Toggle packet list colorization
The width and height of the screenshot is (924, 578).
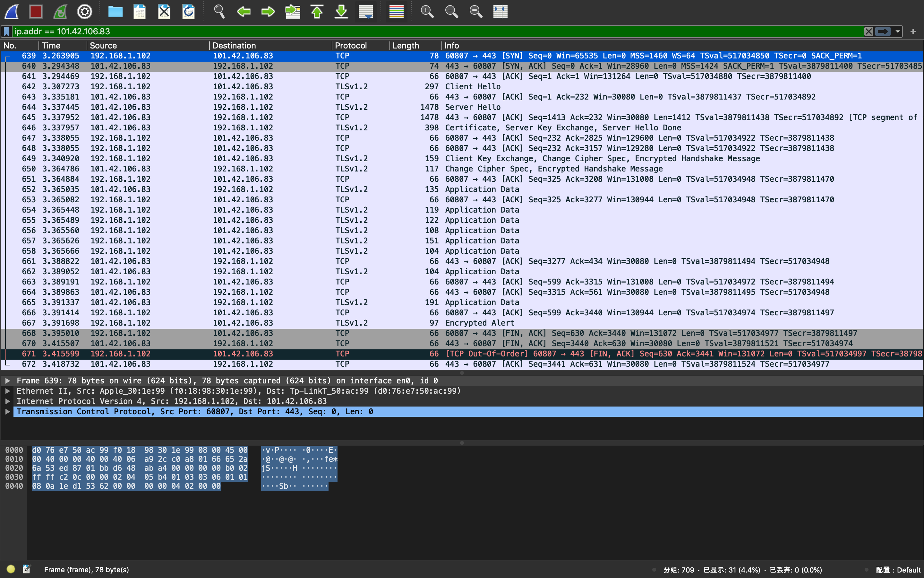tap(396, 12)
